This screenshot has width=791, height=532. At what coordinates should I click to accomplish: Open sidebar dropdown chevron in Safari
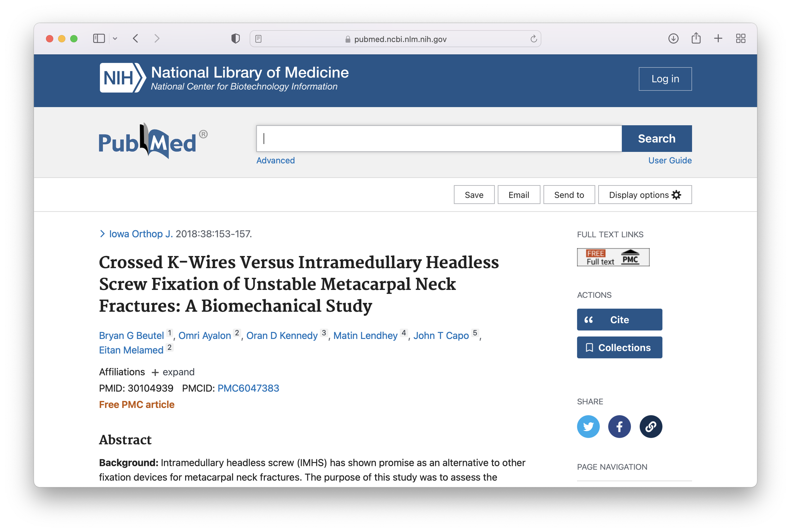115,39
